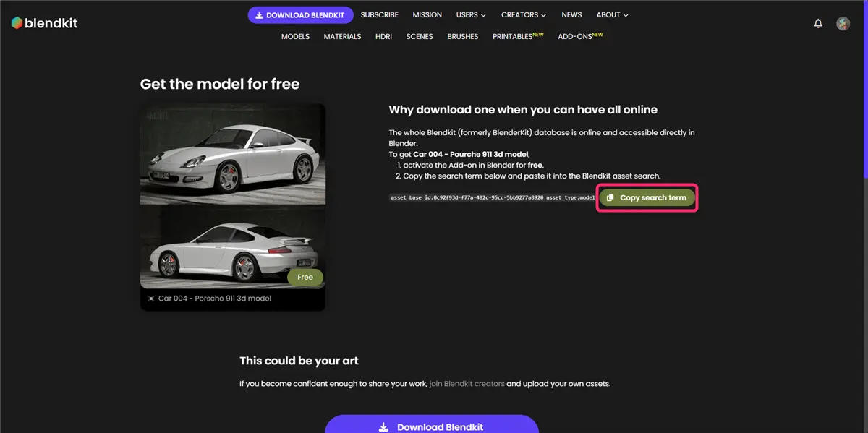Follow the join Blendkit creators link
The height and width of the screenshot is (433, 868).
tap(467, 383)
